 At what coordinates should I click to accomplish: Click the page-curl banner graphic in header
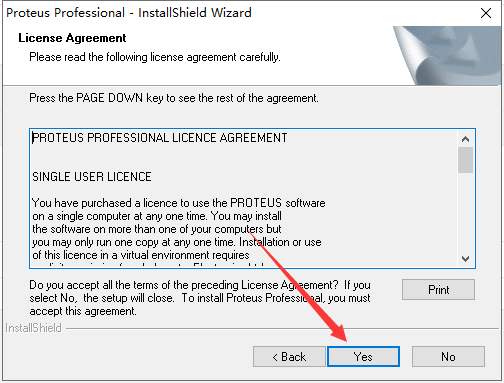[448, 55]
